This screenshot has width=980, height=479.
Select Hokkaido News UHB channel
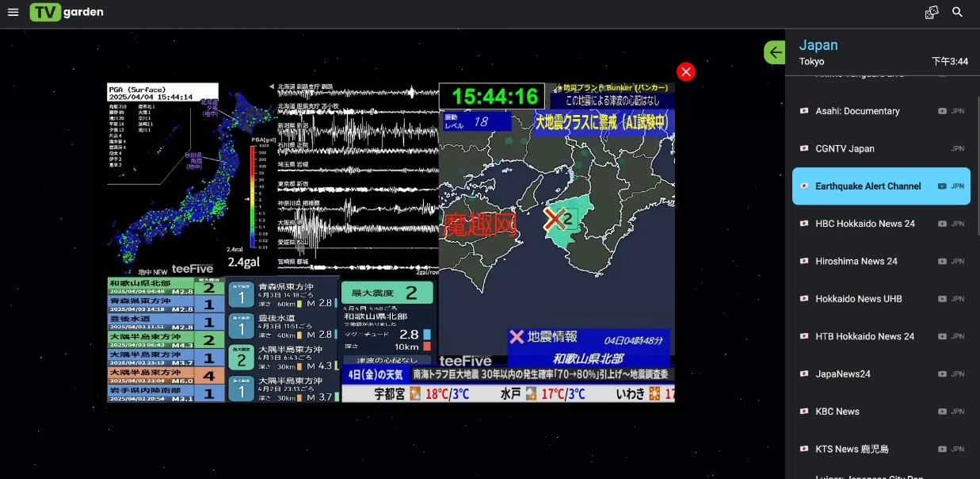point(881,299)
